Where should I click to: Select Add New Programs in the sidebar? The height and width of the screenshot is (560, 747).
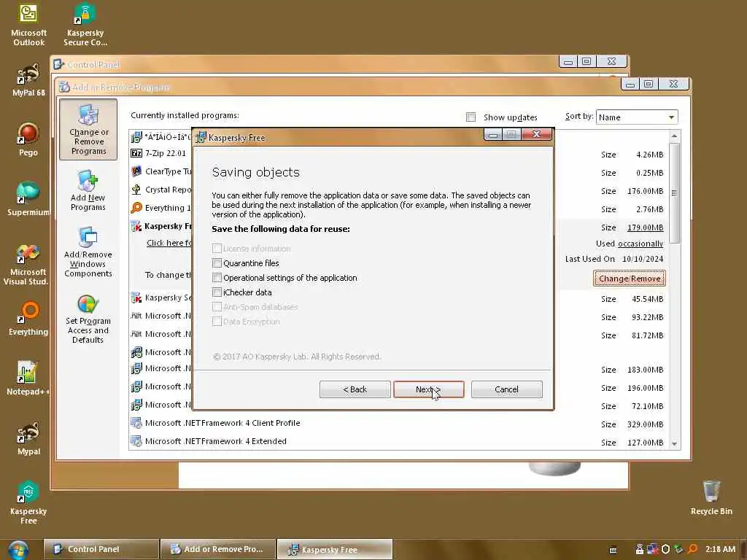click(x=88, y=190)
